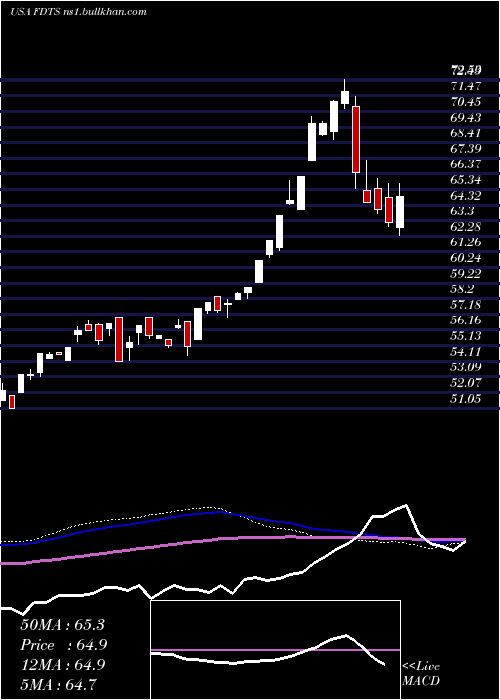Click the <<Live MACD label
The width and height of the screenshot is (500, 700).
click(x=421, y=674)
